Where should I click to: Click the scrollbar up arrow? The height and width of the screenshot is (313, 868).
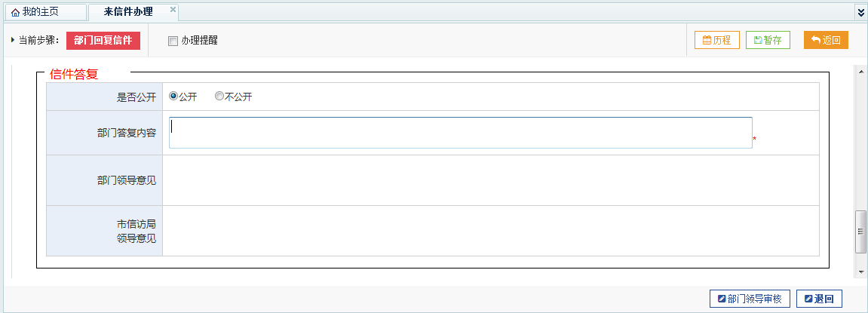pyautogui.click(x=860, y=72)
